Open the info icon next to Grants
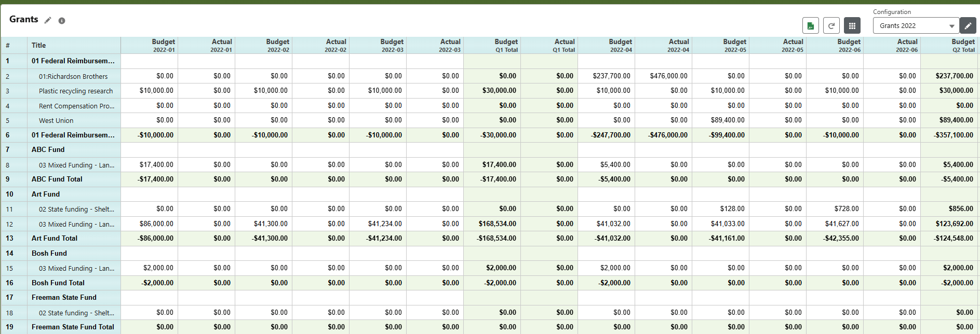Image resolution: width=980 pixels, height=334 pixels. click(x=62, y=21)
